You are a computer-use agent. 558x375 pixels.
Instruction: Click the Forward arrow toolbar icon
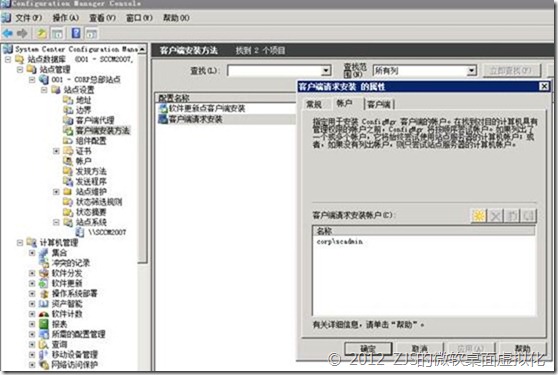point(22,33)
